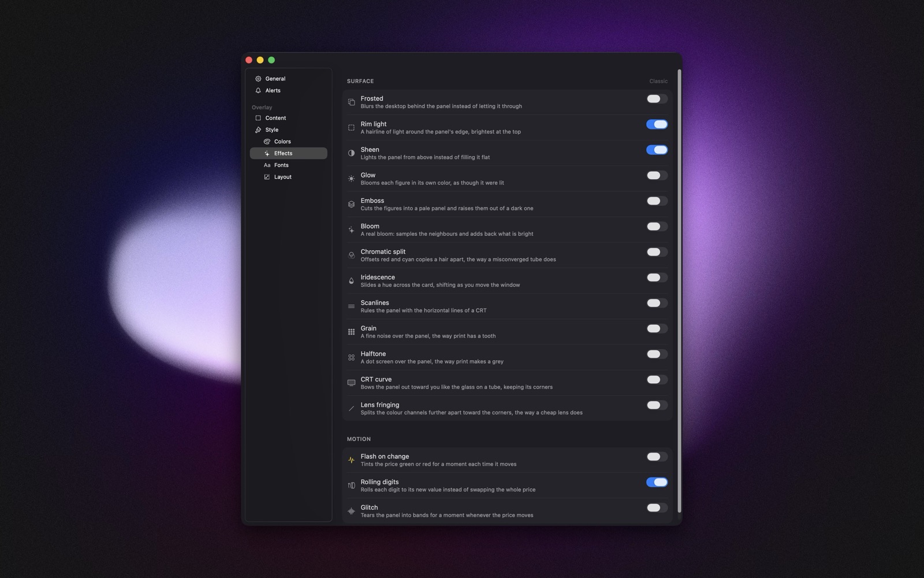Click the Iridescence droplet icon
The width and height of the screenshot is (924, 578).
pos(351,281)
